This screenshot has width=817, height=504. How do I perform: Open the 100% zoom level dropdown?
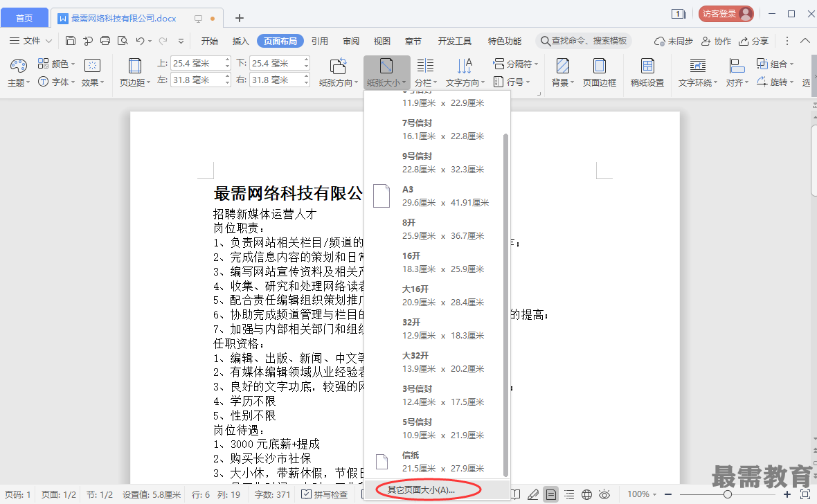tap(642, 494)
